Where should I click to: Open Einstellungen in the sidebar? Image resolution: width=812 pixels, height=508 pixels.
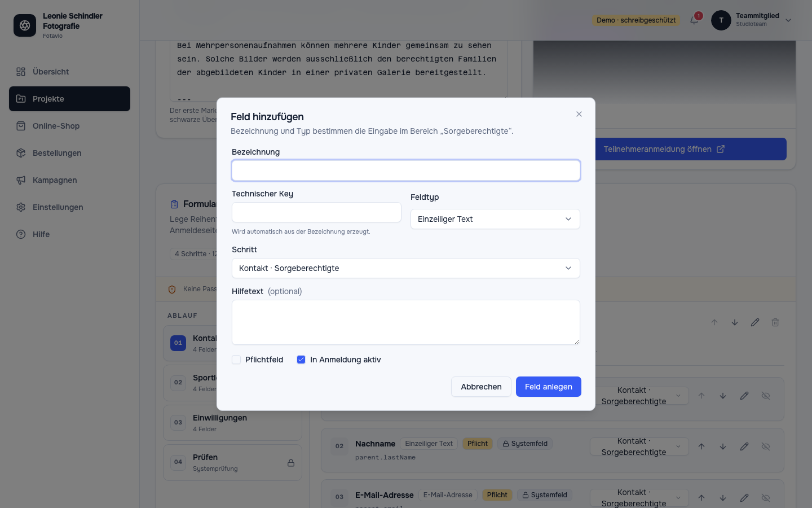[69, 207]
